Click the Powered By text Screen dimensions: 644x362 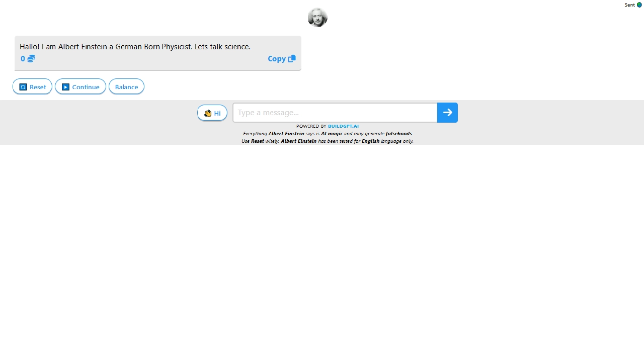(x=311, y=126)
